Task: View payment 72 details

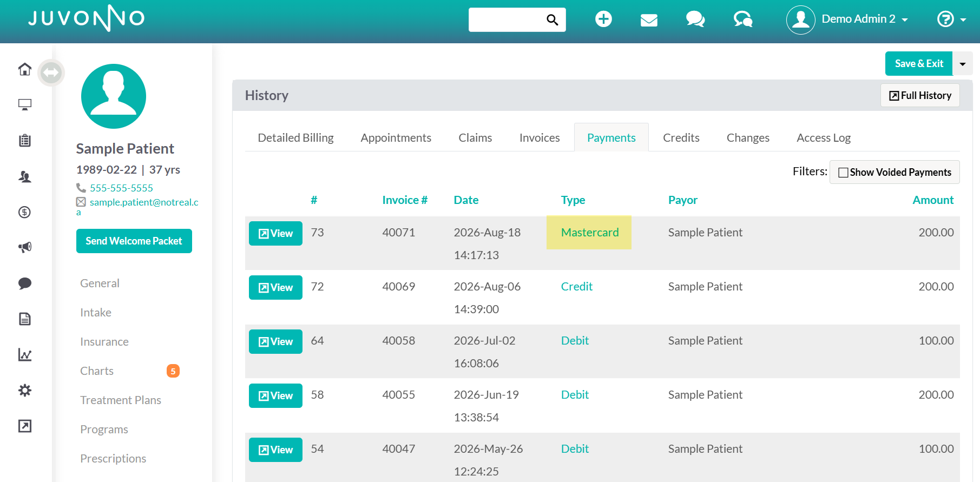Action: (275, 287)
